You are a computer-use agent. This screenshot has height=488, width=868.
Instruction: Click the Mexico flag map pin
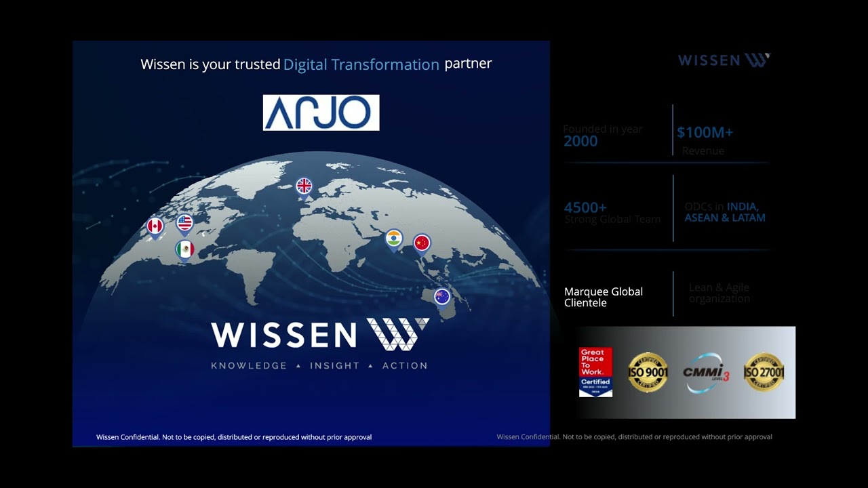pos(184,251)
